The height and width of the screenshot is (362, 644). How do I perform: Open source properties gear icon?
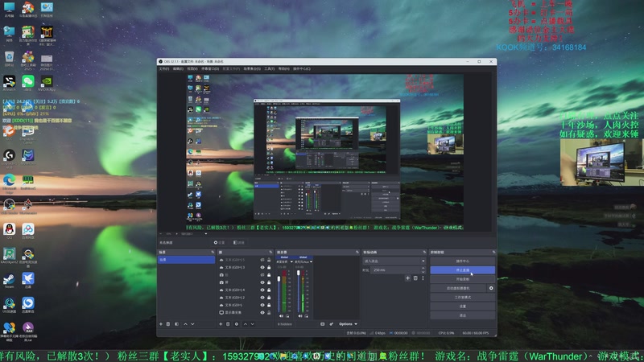click(x=237, y=324)
